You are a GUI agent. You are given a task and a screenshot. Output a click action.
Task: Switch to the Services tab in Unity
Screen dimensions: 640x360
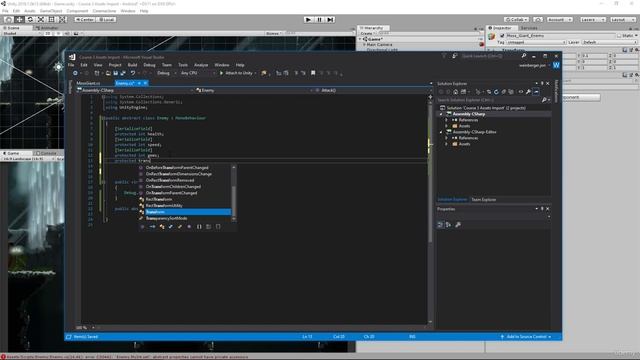(529, 28)
